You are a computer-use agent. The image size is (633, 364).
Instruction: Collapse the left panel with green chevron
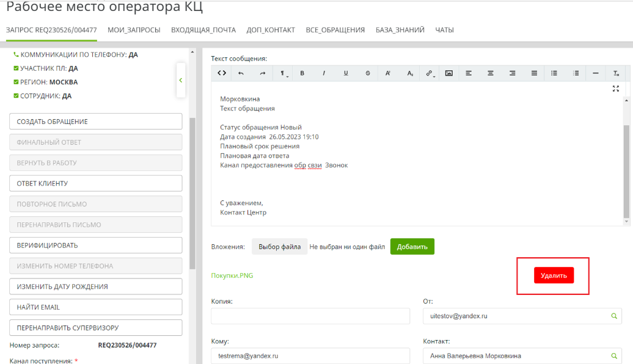click(x=180, y=80)
